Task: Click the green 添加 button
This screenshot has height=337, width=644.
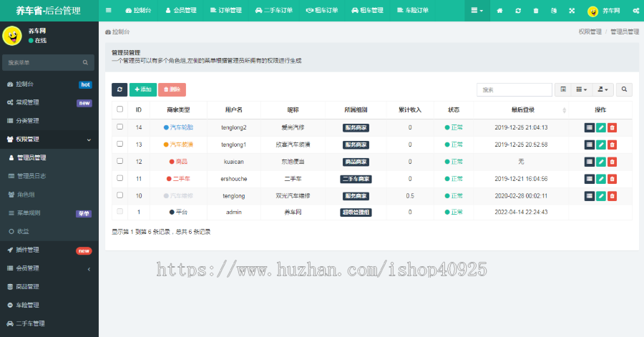Action: pyautogui.click(x=143, y=89)
